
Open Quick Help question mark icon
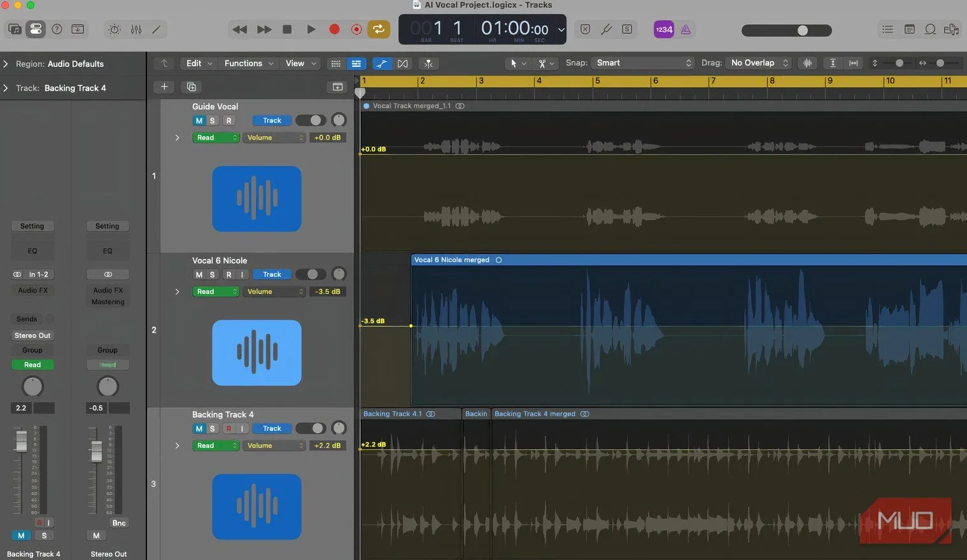tap(57, 29)
